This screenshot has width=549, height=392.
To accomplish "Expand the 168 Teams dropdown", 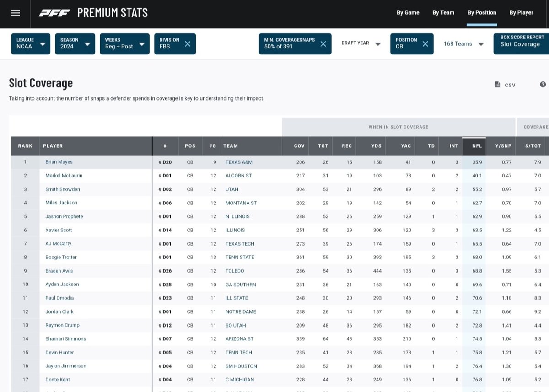I will [463, 44].
